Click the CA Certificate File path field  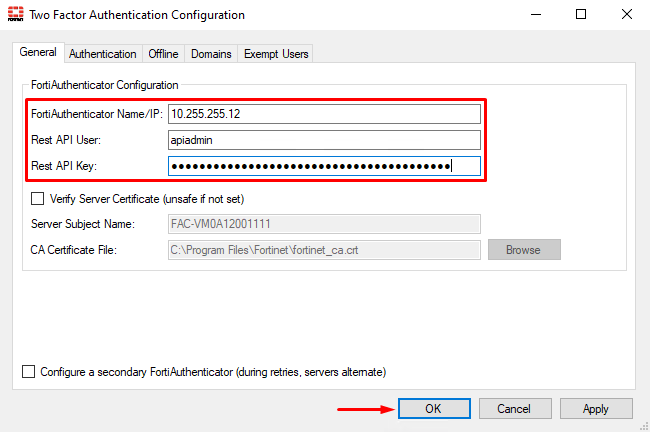point(324,250)
